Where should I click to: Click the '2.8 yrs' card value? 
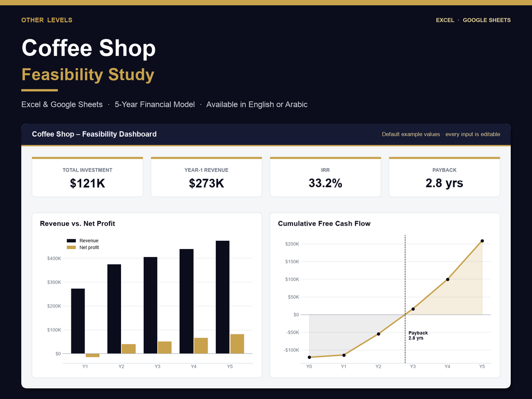tap(444, 183)
